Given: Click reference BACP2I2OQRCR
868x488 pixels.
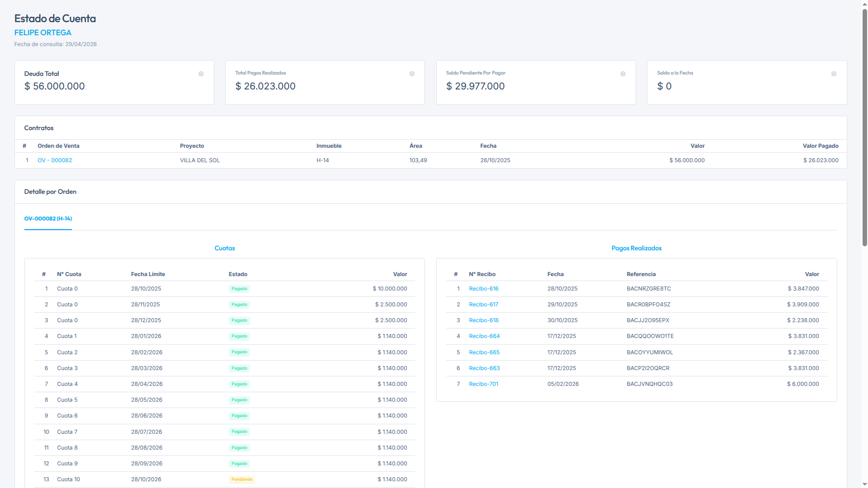Looking at the screenshot, I should (x=648, y=368).
